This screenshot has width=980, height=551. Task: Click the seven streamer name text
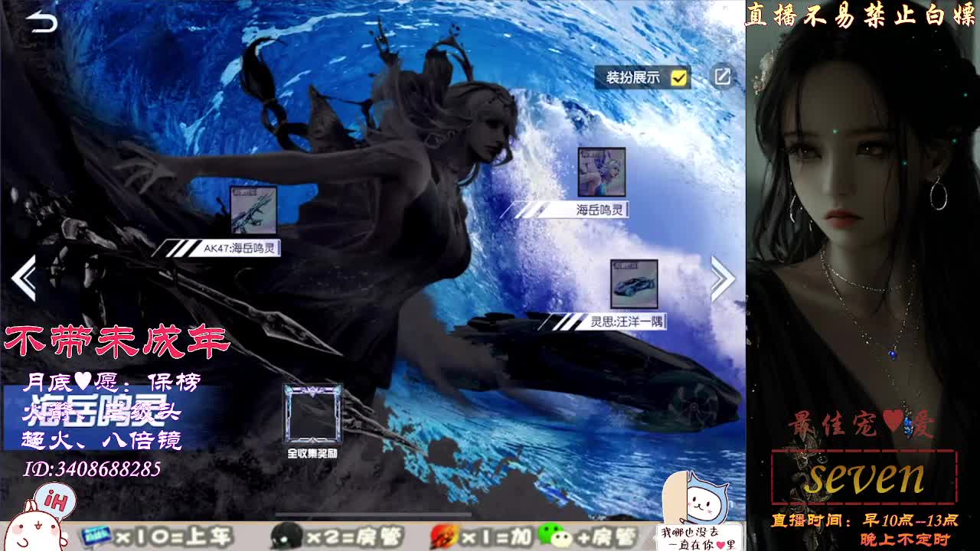click(864, 477)
